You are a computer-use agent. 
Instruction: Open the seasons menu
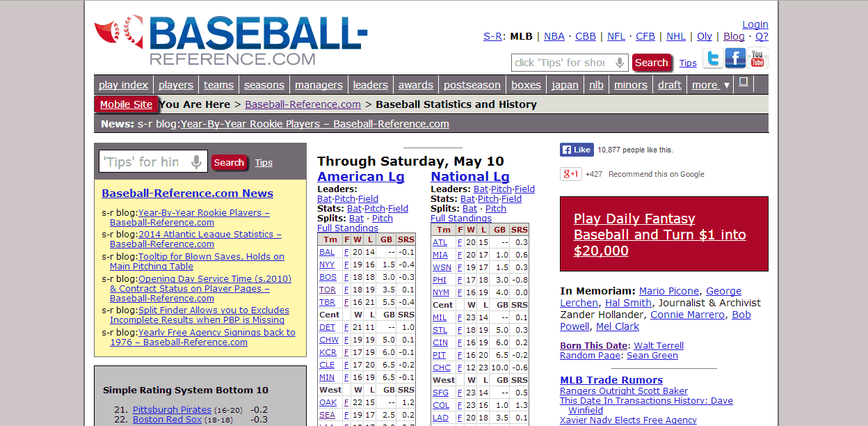pos(264,85)
